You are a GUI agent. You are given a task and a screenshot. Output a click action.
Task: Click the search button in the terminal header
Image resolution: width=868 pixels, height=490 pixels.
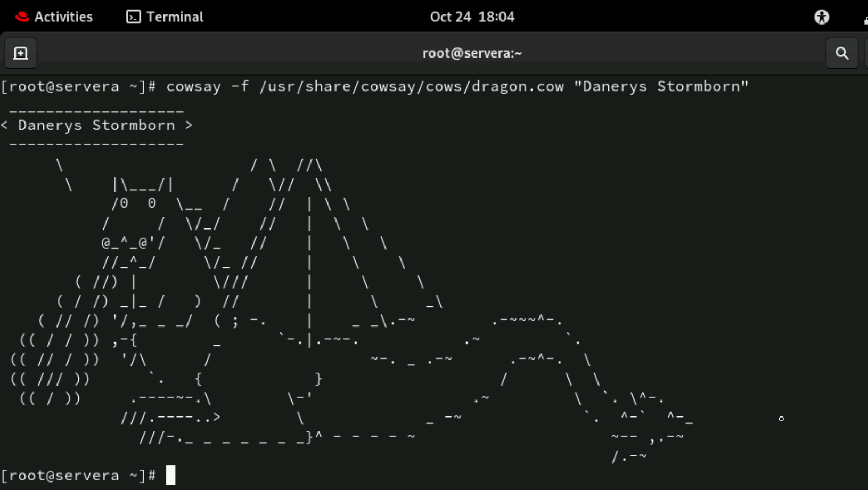pos(842,53)
